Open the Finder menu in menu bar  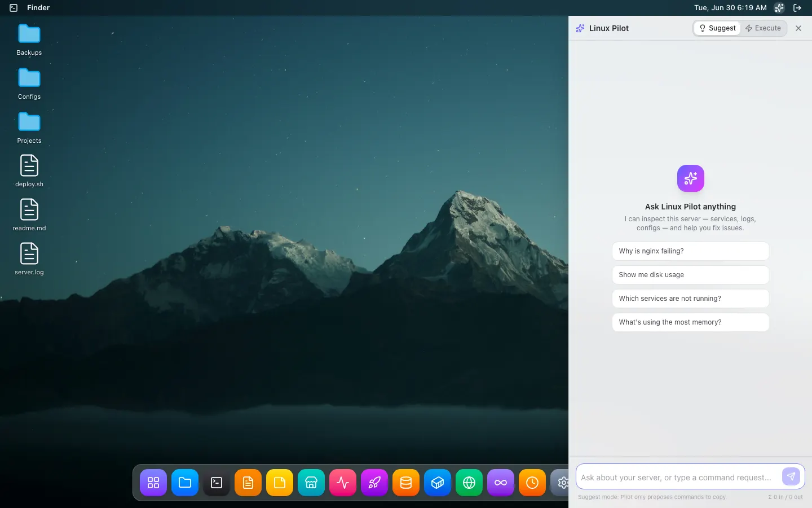tap(38, 8)
